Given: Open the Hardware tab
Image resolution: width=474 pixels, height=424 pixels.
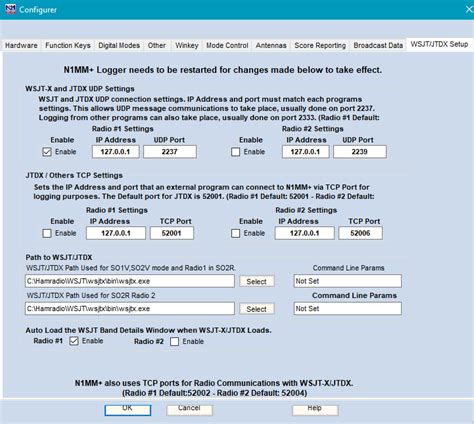Looking at the screenshot, I should [x=21, y=45].
